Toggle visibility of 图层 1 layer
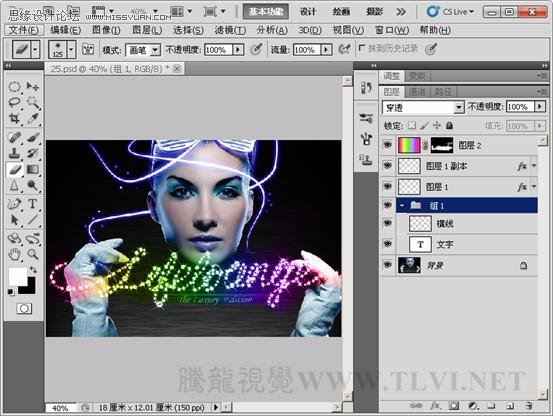The image size is (553, 416). click(388, 186)
